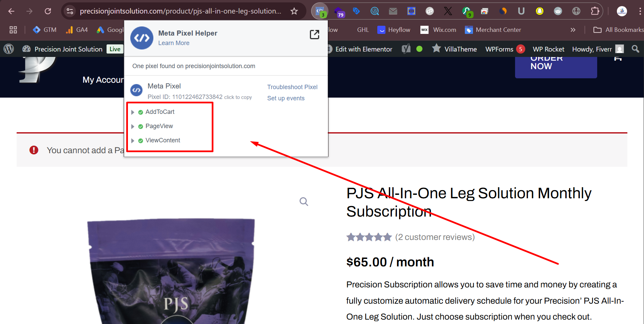Click the X (Twitter) extension icon
Image resolution: width=644 pixels, height=324 pixels.
click(x=448, y=11)
